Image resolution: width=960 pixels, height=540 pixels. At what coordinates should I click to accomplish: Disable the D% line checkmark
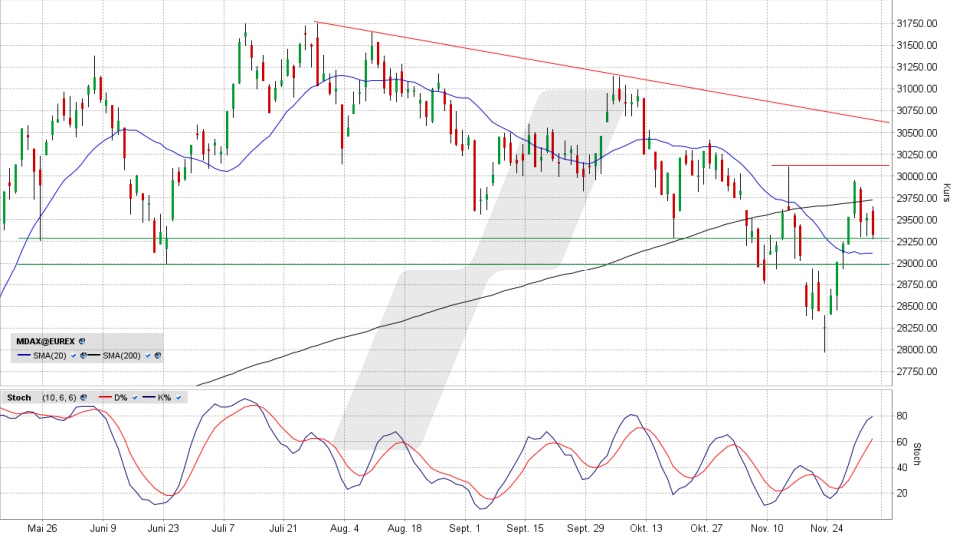click(135, 397)
